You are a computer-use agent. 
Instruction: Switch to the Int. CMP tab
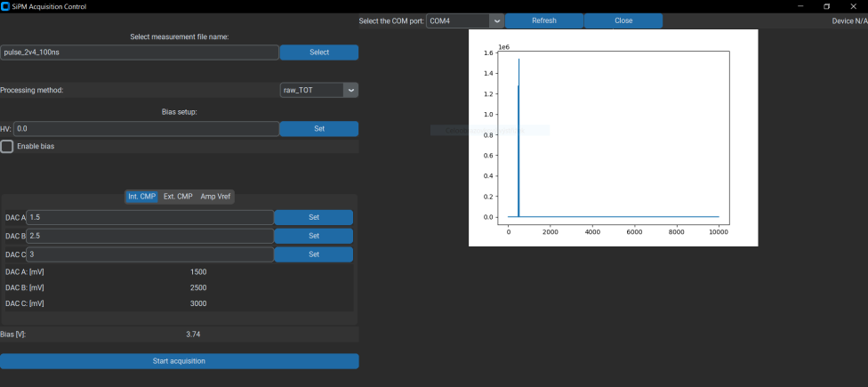141,197
